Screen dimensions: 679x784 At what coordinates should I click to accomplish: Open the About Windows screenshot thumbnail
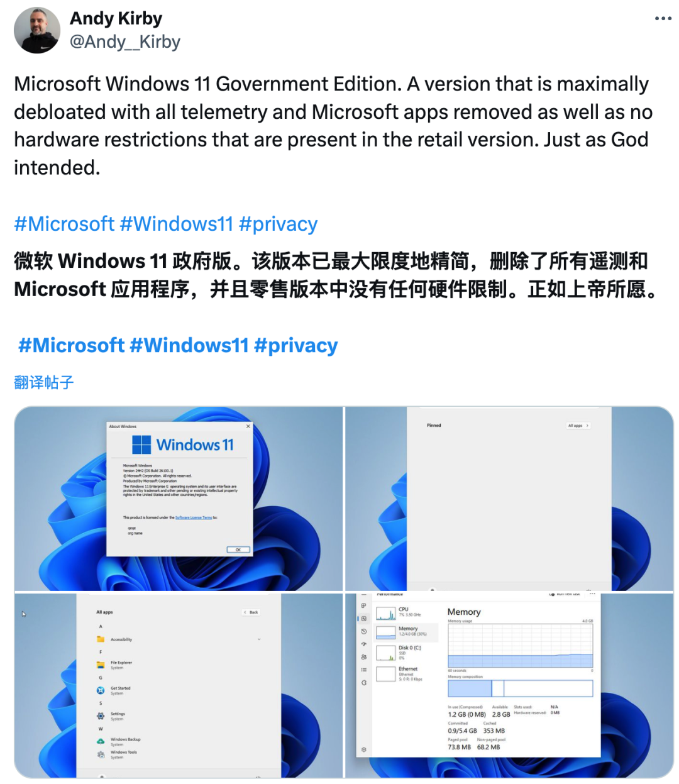coord(179,498)
